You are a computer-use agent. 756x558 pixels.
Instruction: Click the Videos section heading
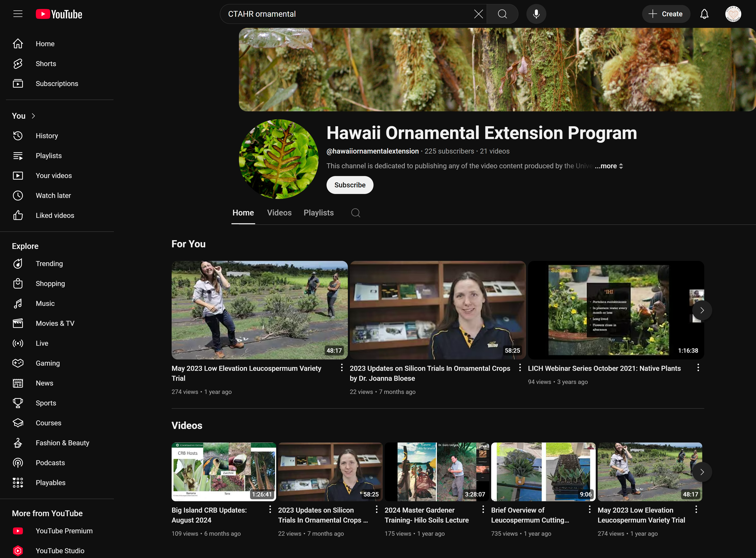(187, 425)
